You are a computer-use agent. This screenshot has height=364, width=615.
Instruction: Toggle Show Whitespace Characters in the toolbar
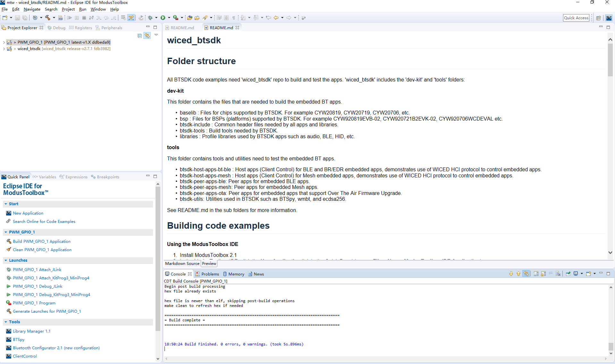click(233, 18)
